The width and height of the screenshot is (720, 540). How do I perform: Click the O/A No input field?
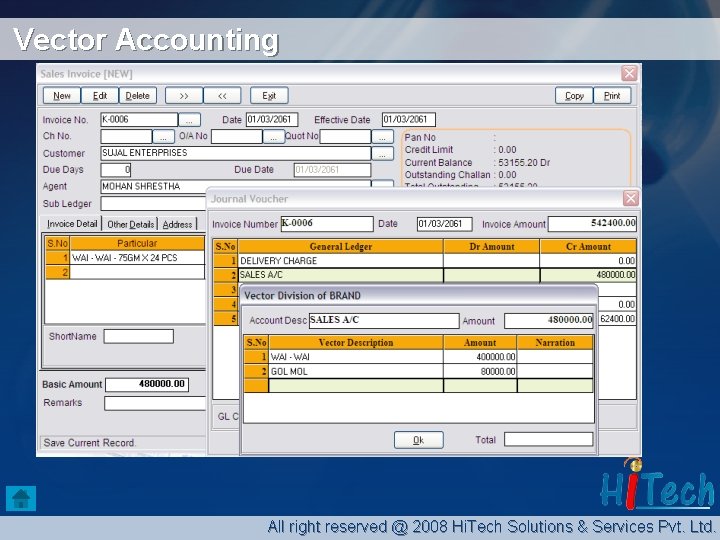(237, 136)
